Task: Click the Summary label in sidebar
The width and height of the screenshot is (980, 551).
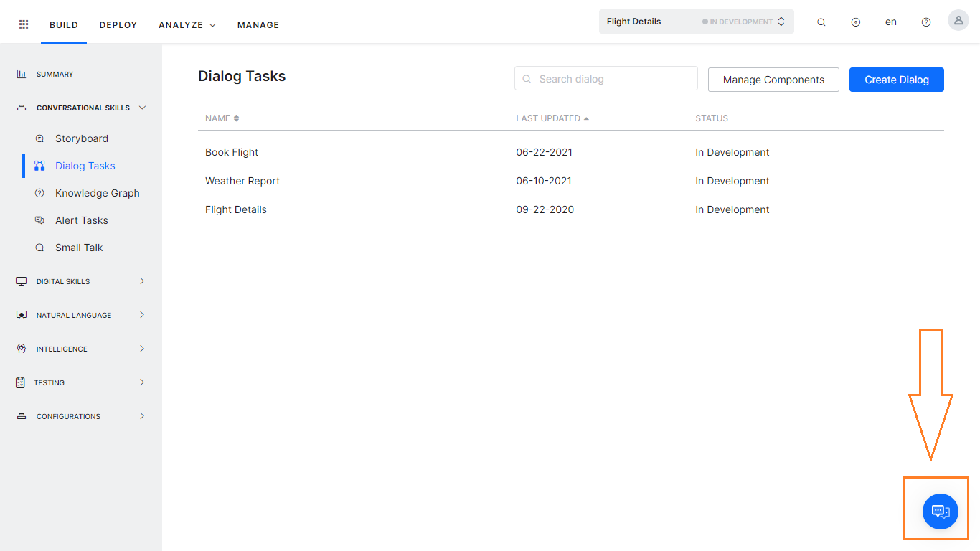Action: click(55, 75)
